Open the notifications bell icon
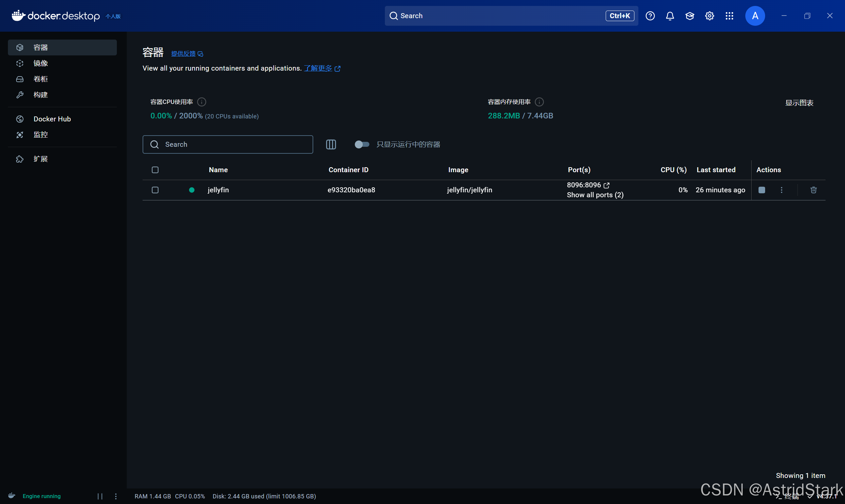The width and height of the screenshot is (845, 504). point(669,16)
